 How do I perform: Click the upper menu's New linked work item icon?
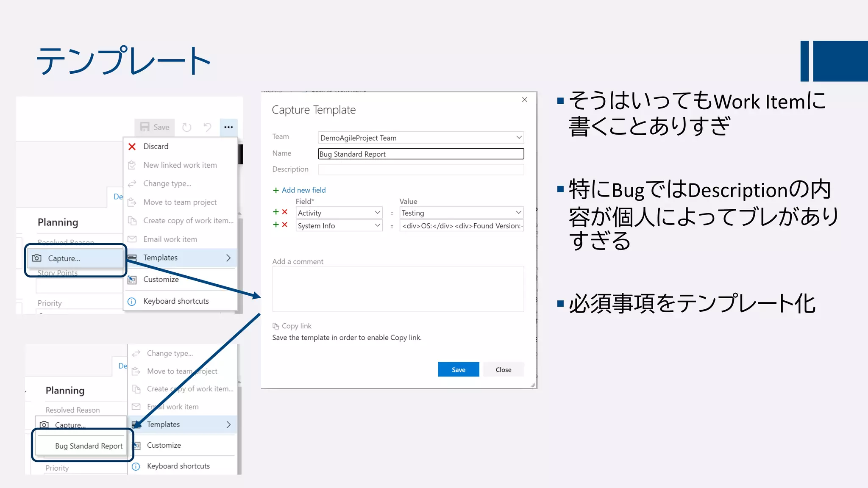132,165
